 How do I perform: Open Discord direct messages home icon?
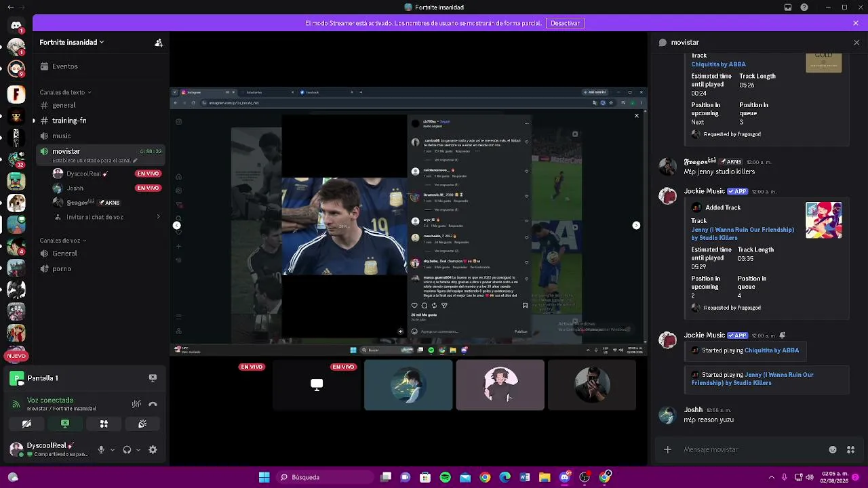click(16, 26)
